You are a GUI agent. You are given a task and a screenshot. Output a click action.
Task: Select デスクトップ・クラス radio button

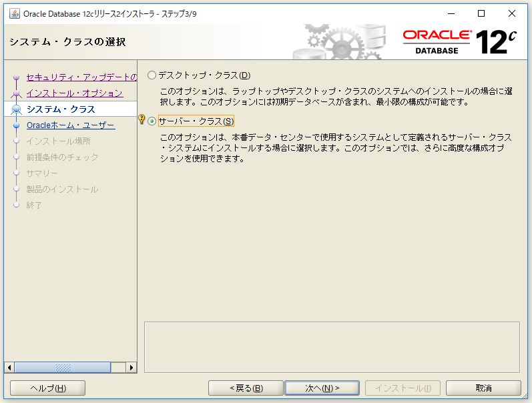pos(152,75)
